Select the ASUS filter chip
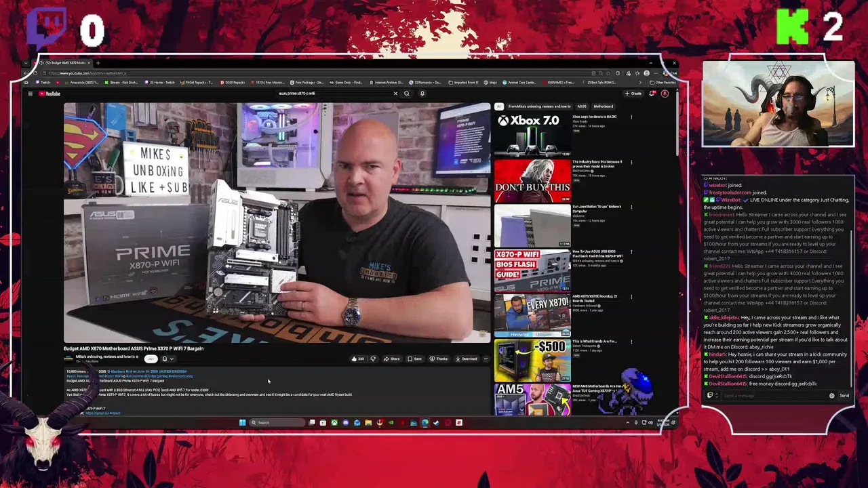The image size is (868, 488). tap(582, 106)
